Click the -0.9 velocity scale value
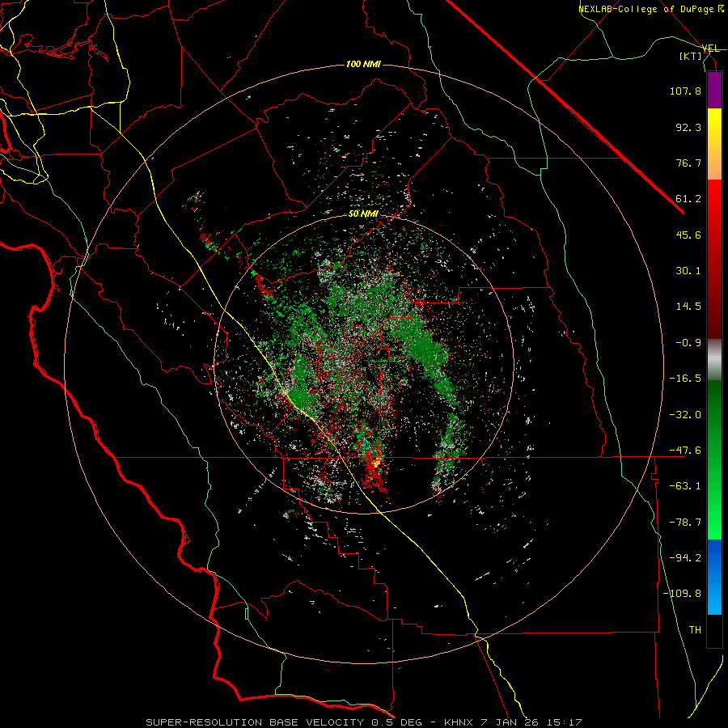 (x=688, y=343)
